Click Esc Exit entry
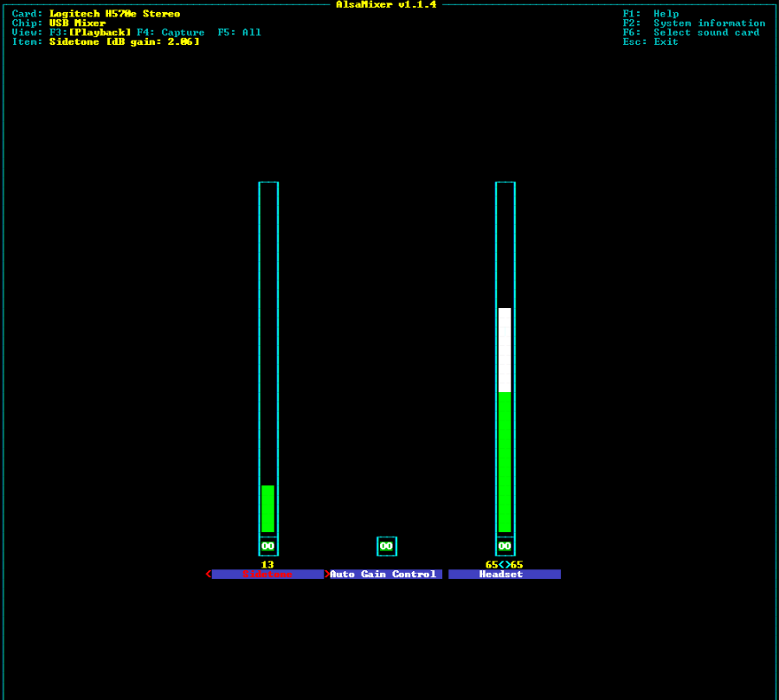The height and width of the screenshot is (700, 779). tap(650, 42)
